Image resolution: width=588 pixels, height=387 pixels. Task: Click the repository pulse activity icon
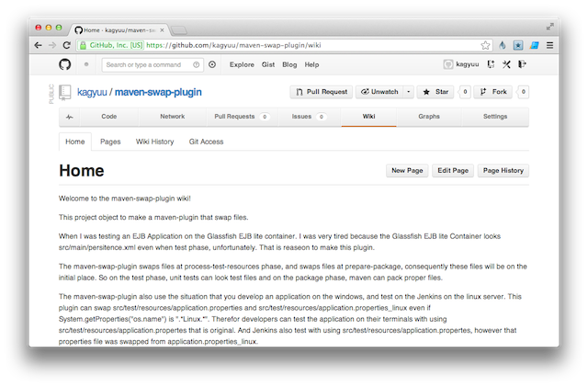pyautogui.click(x=70, y=117)
